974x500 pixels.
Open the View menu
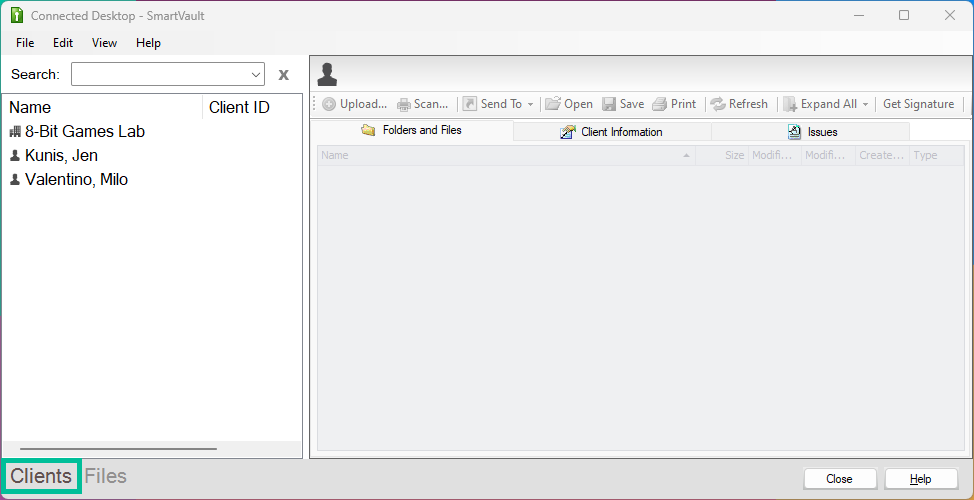tap(104, 43)
